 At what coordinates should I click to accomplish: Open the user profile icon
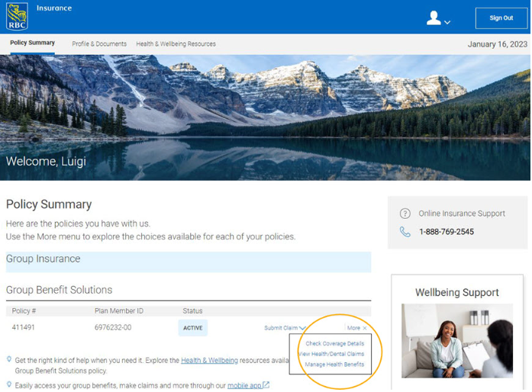pyautogui.click(x=434, y=18)
